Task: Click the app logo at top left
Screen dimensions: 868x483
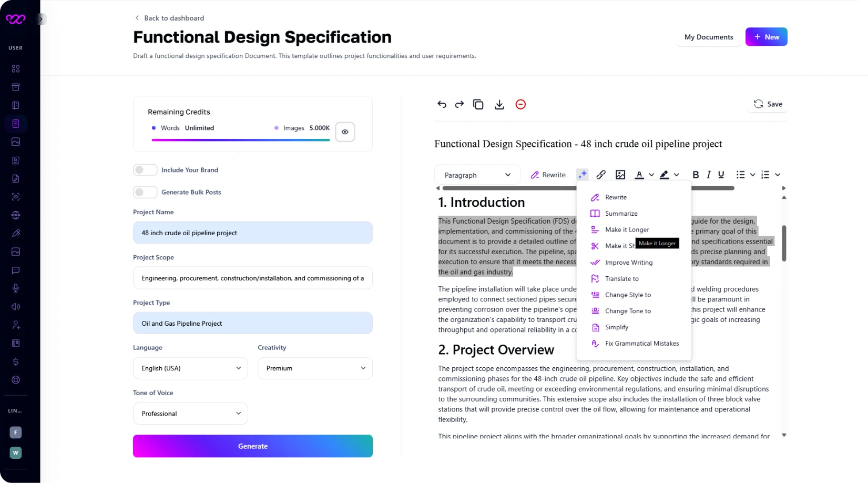Action: [16, 19]
